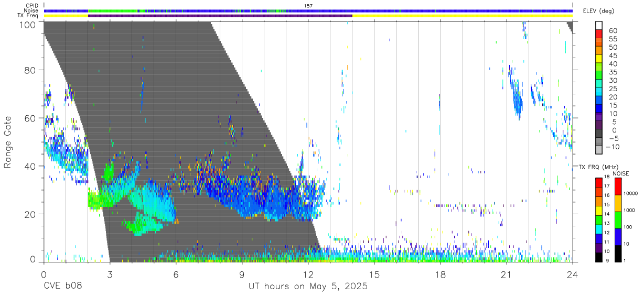
Task: Click the 15 tick on the UT hours axis
Action: click(374, 274)
